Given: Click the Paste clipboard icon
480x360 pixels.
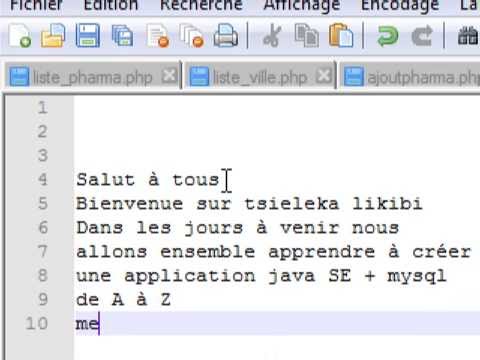Looking at the screenshot, I should click(341, 35).
